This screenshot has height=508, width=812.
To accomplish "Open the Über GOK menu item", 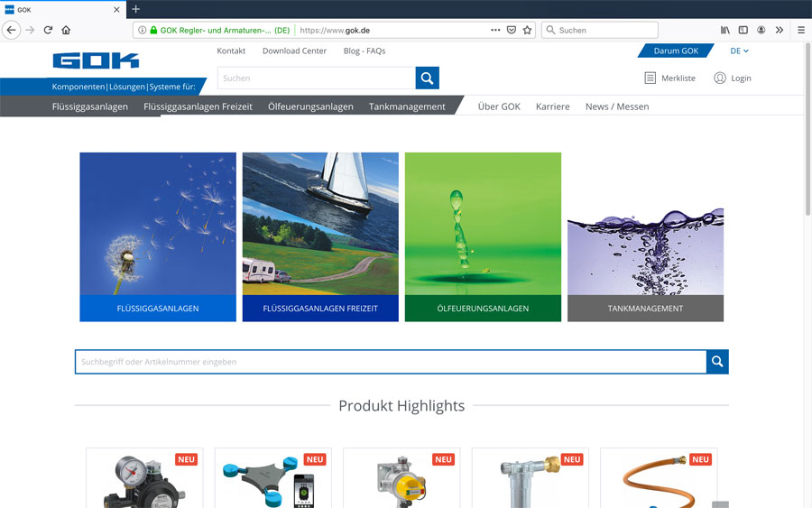I will point(499,106).
